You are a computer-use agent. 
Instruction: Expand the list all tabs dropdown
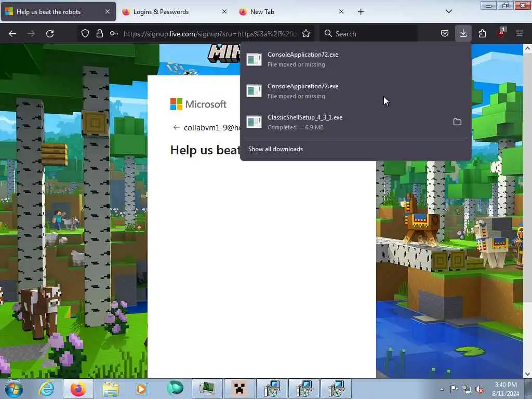point(448,11)
